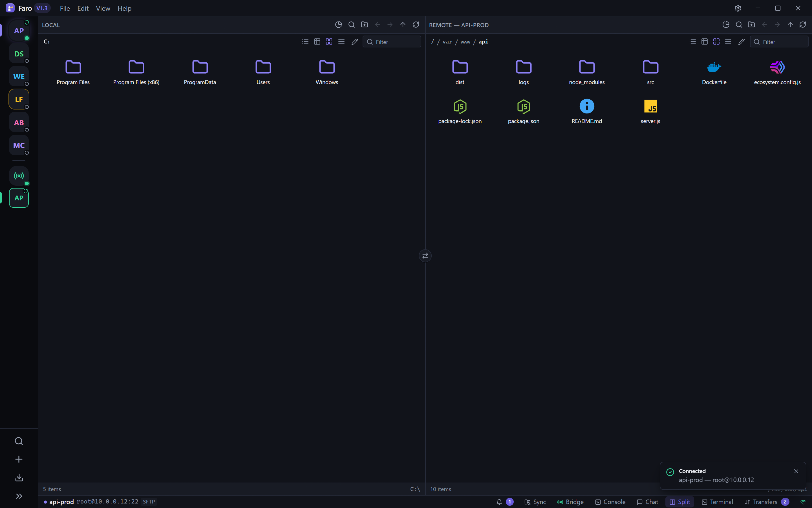The image size is (812, 508).
Task: Open the settings gear icon
Action: pyautogui.click(x=738, y=8)
